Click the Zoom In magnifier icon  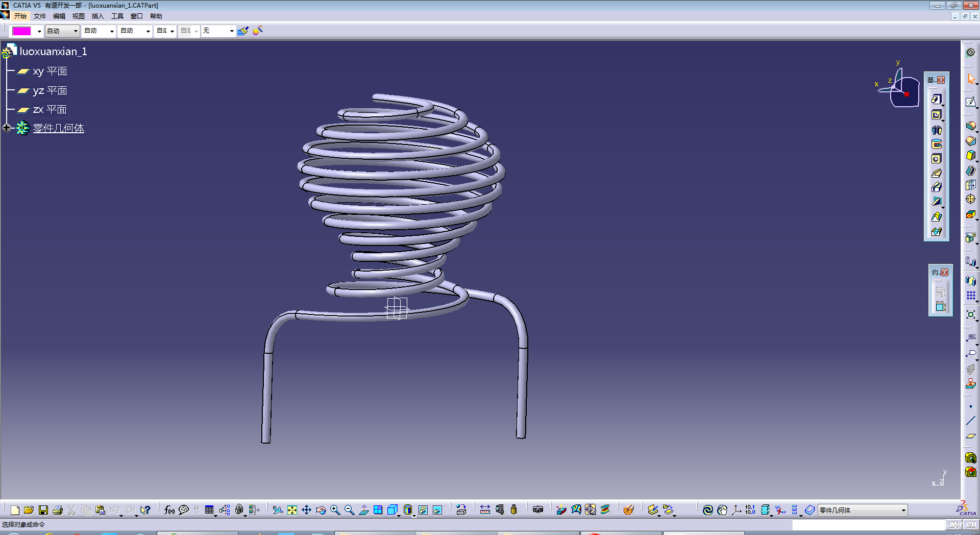click(335, 510)
